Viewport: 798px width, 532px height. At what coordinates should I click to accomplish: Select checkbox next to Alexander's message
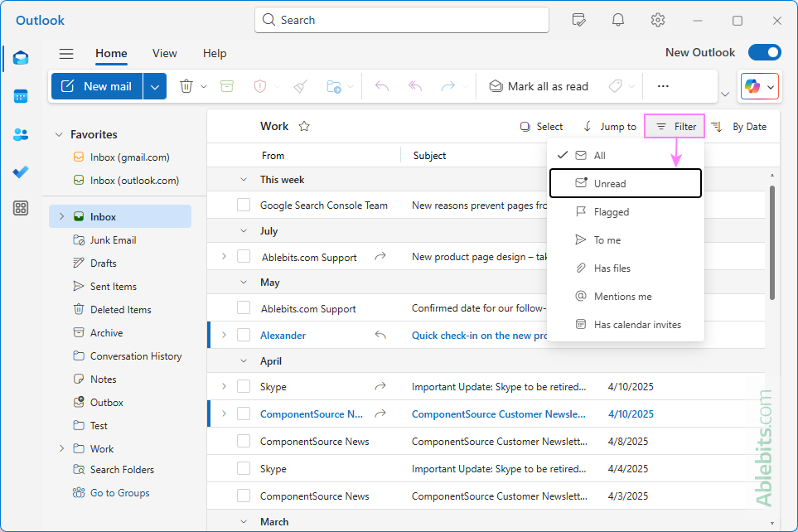coord(244,336)
